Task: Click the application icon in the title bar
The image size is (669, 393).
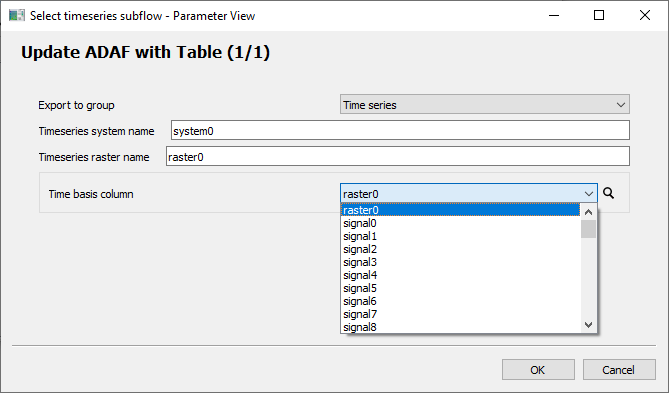Action: point(16,15)
